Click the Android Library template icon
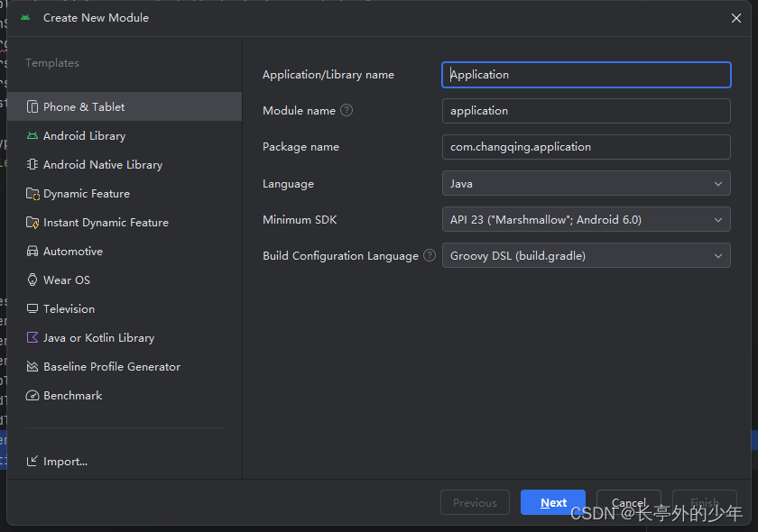758x532 pixels. 32,136
